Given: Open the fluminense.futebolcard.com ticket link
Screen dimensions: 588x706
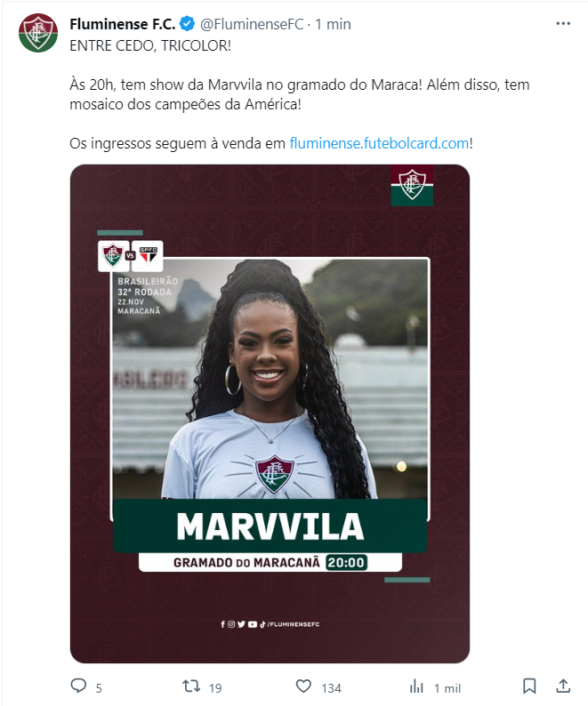Looking at the screenshot, I should point(379,143).
